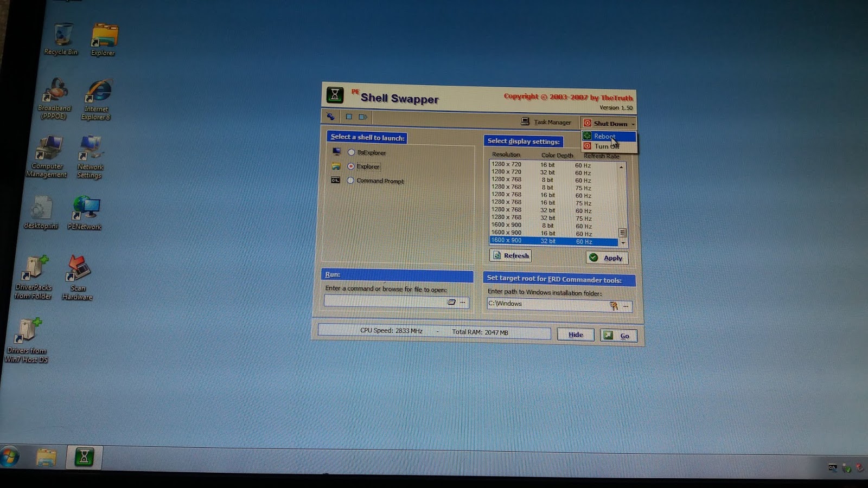Click the Shell Swapper hourglass logo
Image resolution: width=868 pixels, height=488 pixels.
click(x=335, y=95)
